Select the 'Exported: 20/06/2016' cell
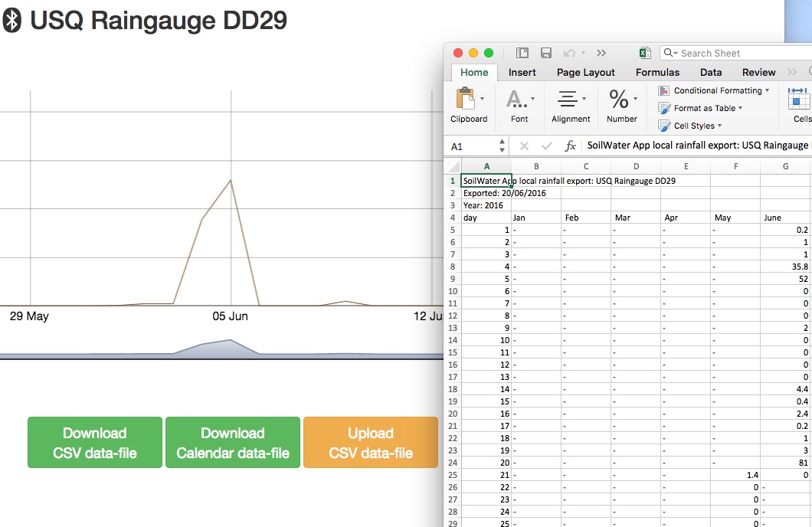 tap(486, 193)
